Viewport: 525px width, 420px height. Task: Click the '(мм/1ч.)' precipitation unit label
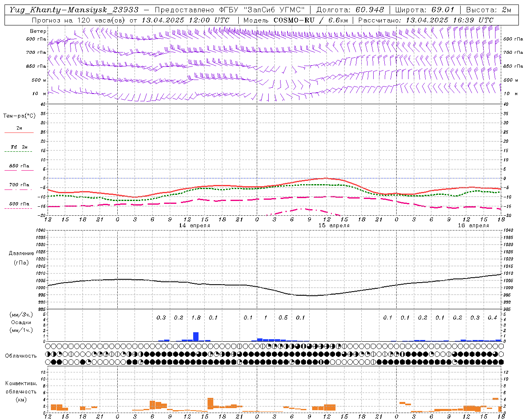point(21,330)
